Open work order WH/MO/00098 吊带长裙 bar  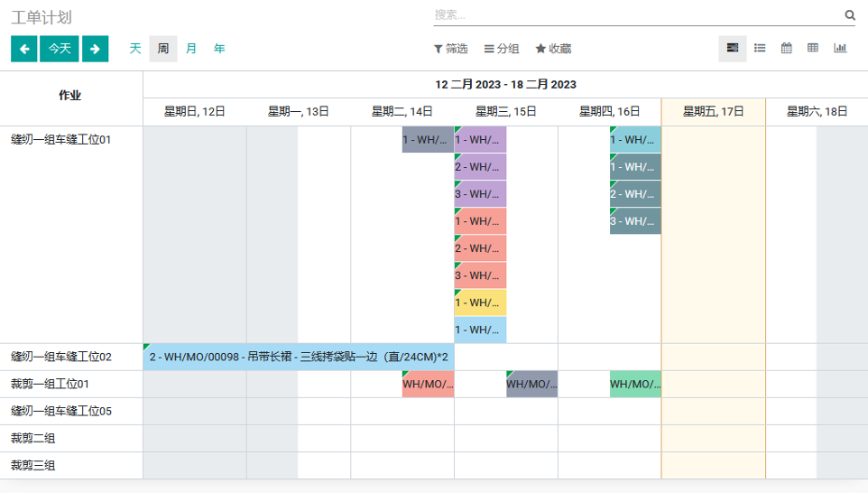pos(299,357)
